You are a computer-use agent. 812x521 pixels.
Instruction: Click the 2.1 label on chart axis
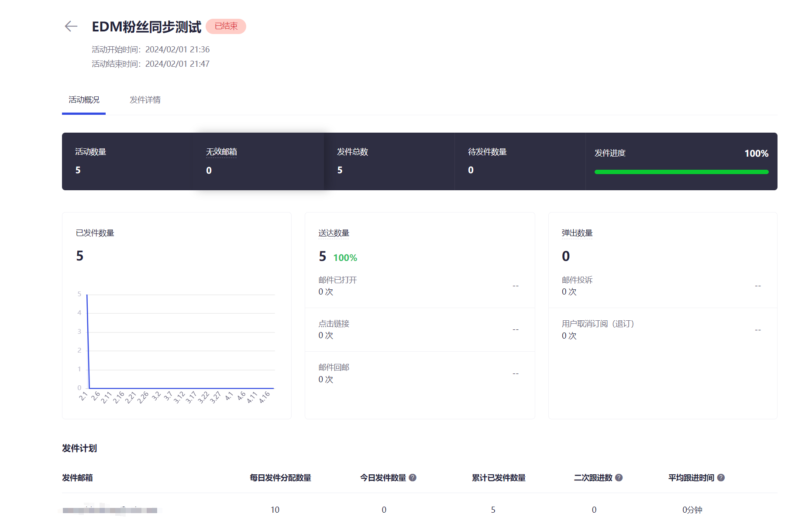(83, 396)
